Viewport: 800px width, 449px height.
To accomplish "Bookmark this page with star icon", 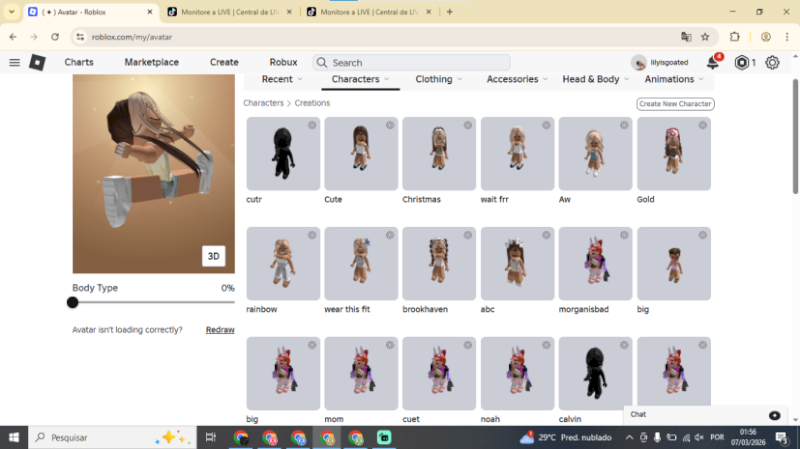I will 705,36.
